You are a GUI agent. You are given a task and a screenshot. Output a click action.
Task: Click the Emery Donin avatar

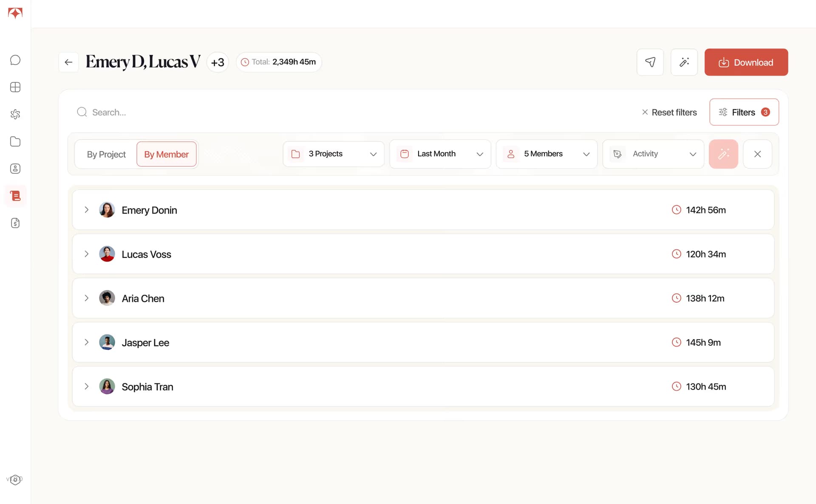click(x=107, y=210)
